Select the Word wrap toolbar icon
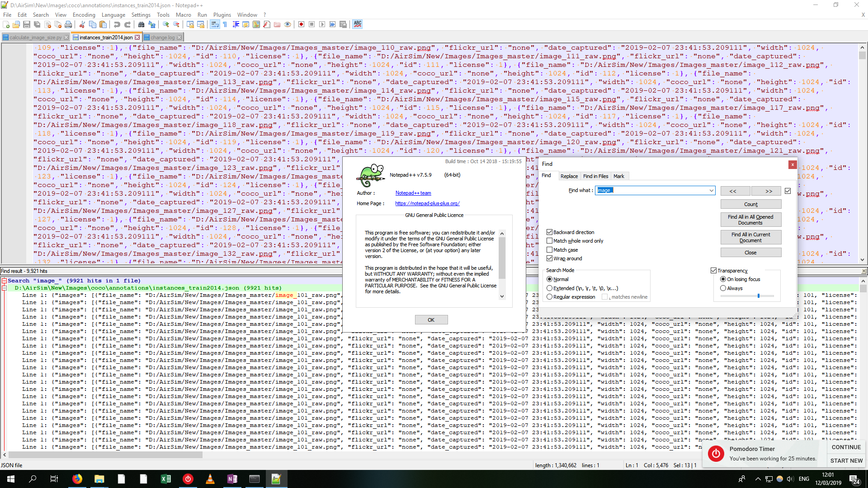The width and height of the screenshot is (868, 488). tap(214, 24)
